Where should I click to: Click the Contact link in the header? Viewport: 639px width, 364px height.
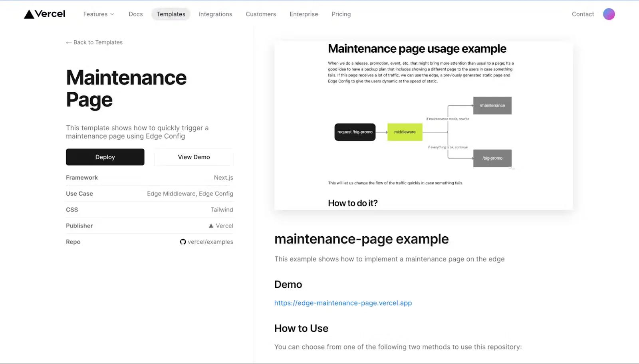583,14
